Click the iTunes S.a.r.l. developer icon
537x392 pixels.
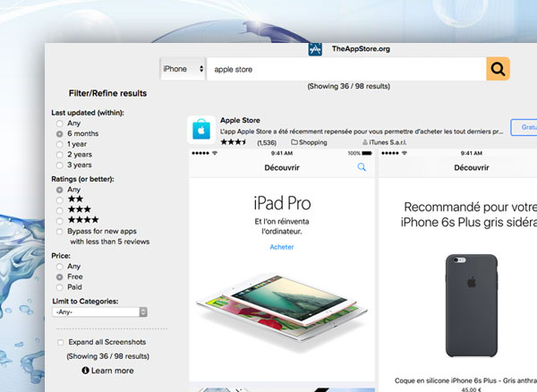[365, 142]
